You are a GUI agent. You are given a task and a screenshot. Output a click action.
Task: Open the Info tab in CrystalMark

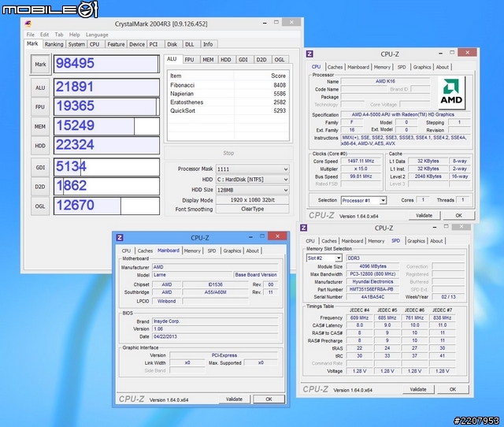coord(208,44)
